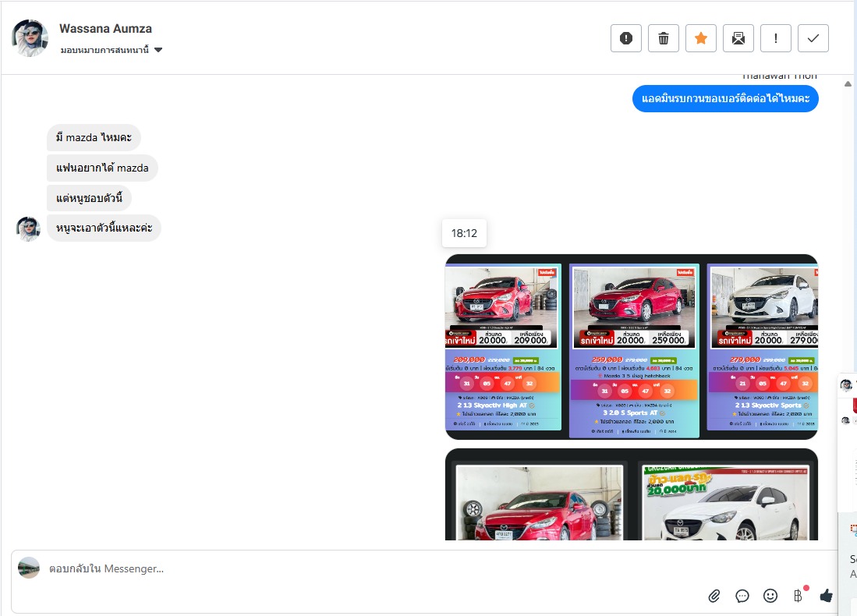
Task: Open the มอบหมายการสนทนานี้ assignment dropdown
Action: click(x=112, y=50)
